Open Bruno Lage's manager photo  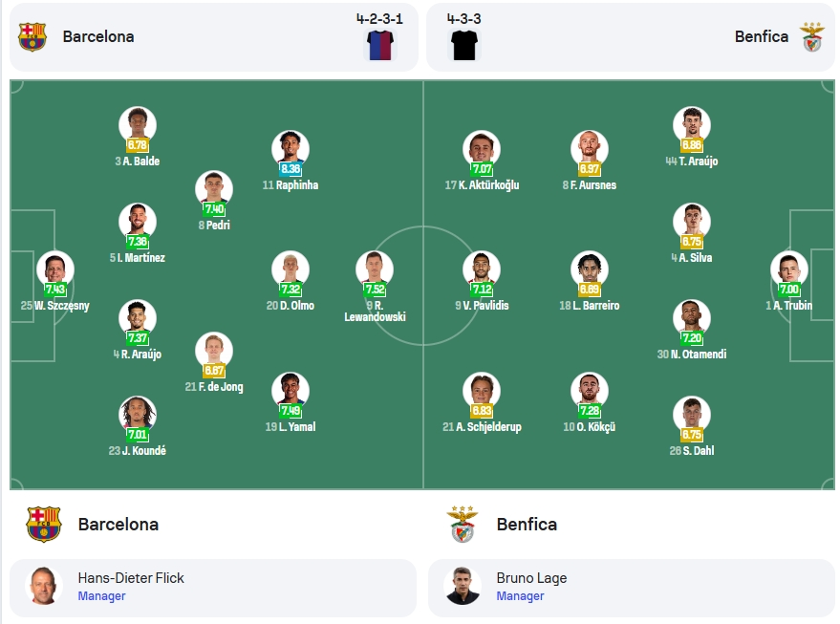(463, 586)
